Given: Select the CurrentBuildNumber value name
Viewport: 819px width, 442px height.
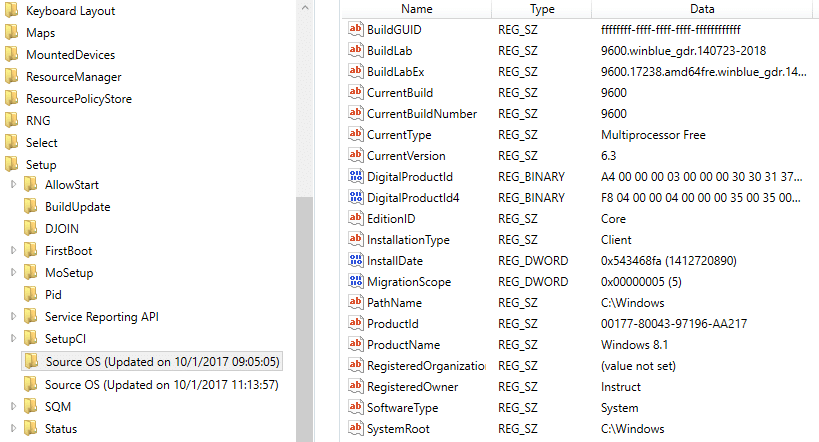Looking at the screenshot, I should 422,113.
